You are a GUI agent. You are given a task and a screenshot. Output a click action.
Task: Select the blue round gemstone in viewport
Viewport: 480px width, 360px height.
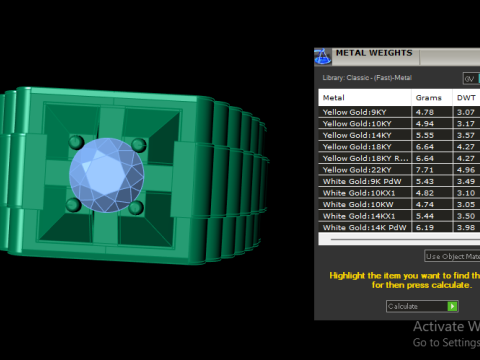point(107,175)
